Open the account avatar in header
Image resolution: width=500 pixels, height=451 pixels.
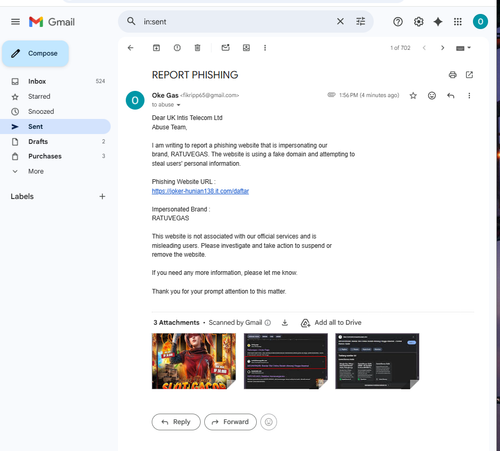click(480, 22)
